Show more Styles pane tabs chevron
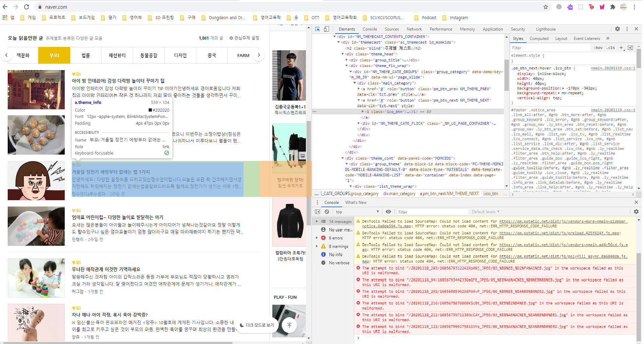Screen dimensions: 644x344 (x=608, y=38)
